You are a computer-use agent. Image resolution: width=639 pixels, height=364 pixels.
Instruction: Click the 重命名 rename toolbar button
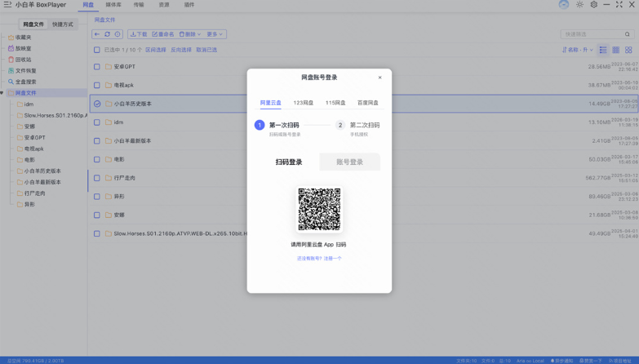[x=163, y=34]
